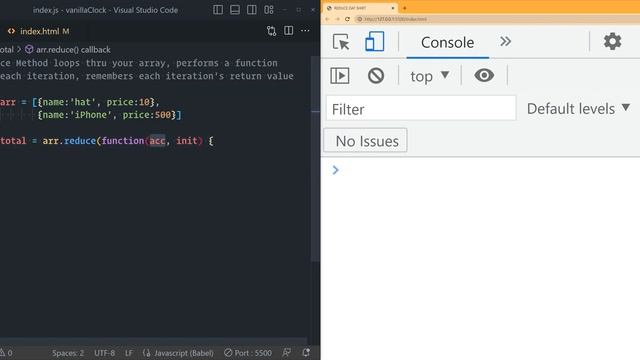Screen dimensions: 640x360
Task: Toggle VS Code bottom panel layout icon
Action: [x=235, y=10]
